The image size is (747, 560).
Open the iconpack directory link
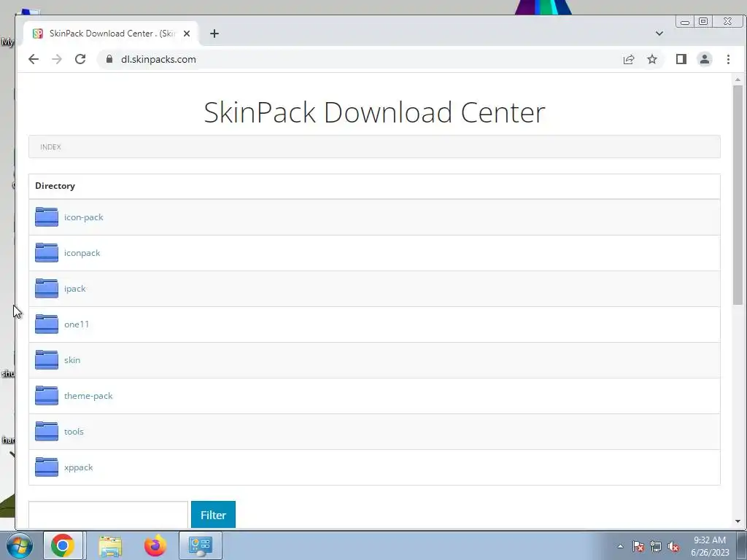pyautogui.click(x=82, y=253)
